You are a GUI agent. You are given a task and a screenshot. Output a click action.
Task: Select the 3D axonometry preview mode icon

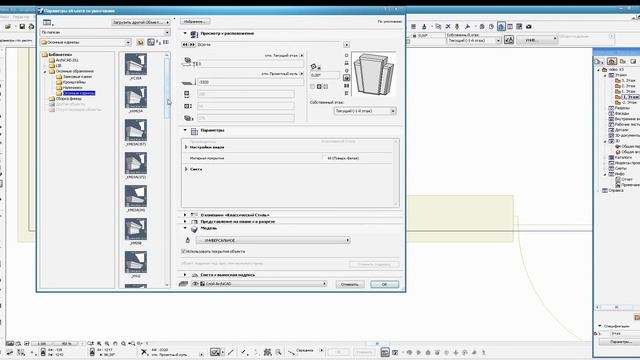[x=347, y=78]
